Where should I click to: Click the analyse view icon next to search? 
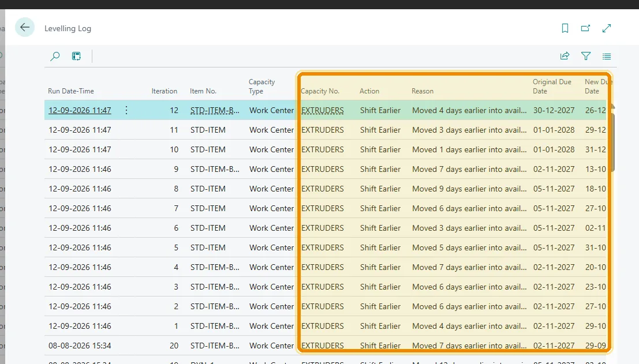76,56
